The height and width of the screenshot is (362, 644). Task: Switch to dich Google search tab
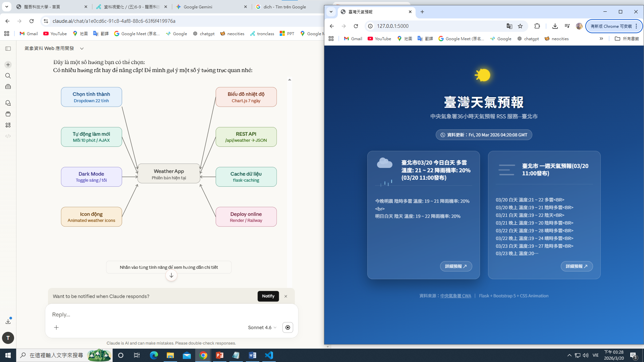click(x=285, y=7)
